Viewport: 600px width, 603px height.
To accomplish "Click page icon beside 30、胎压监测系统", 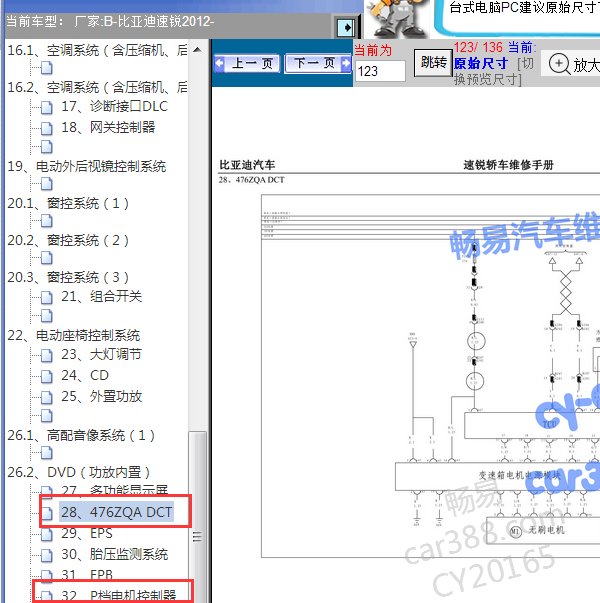I will (47, 555).
